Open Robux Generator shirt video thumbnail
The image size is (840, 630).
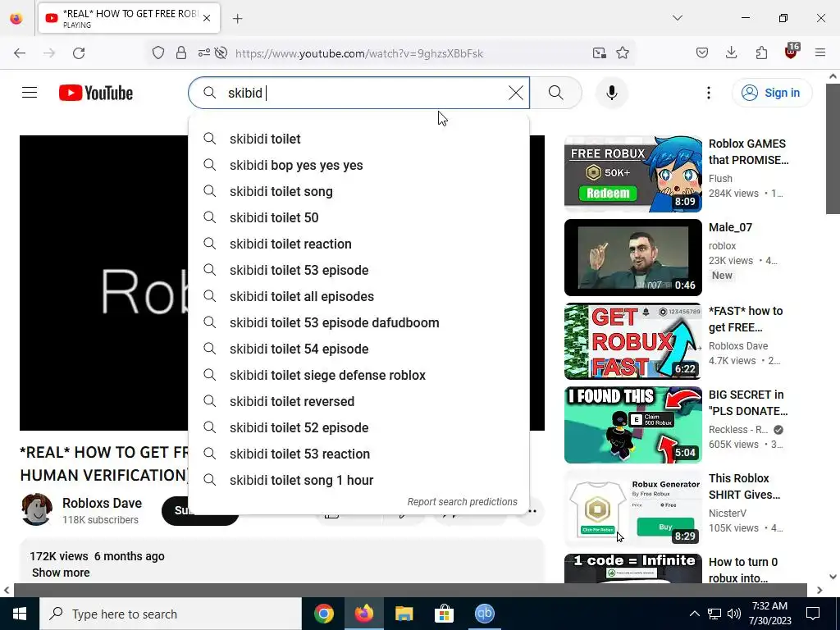(x=632, y=508)
